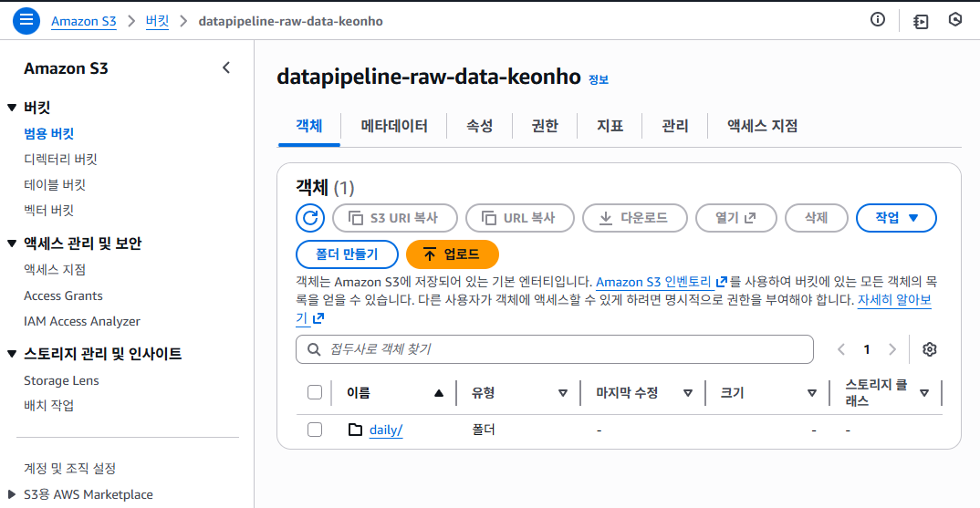This screenshot has width=980, height=508.
Task: Click page number 1 in pagination
Action: 867,349
